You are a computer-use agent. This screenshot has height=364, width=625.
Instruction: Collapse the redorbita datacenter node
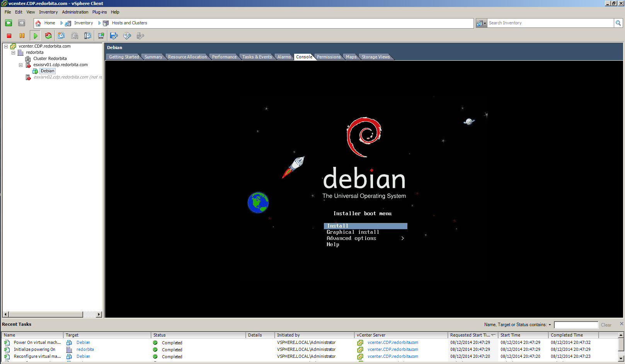13,53
